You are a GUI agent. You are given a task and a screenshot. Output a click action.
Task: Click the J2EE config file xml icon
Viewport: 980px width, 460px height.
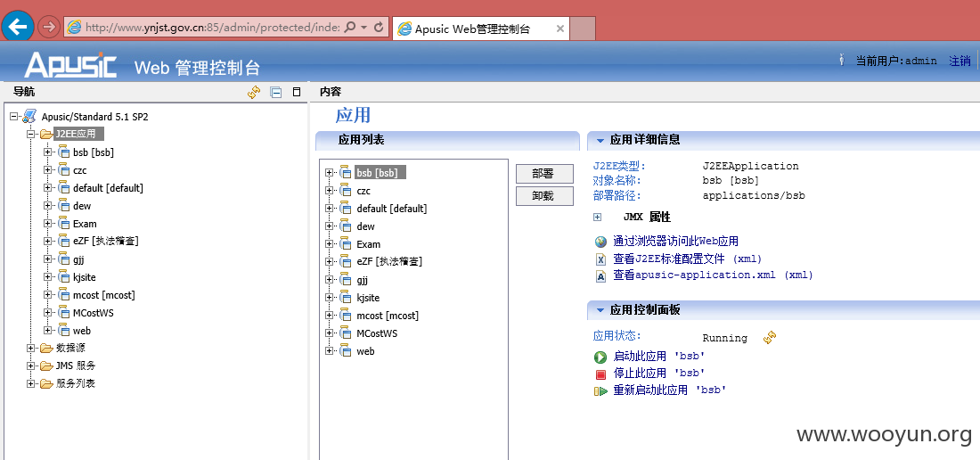pyautogui.click(x=600, y=259)
